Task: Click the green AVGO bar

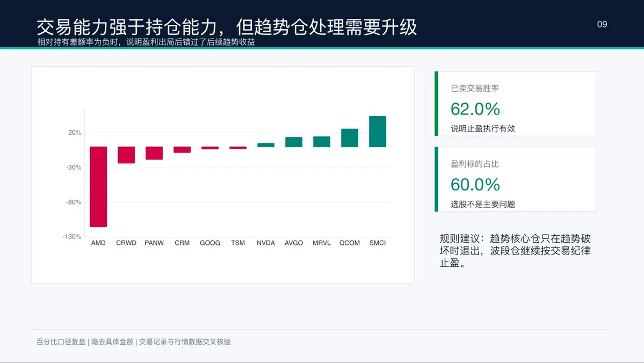Action: 294,142
